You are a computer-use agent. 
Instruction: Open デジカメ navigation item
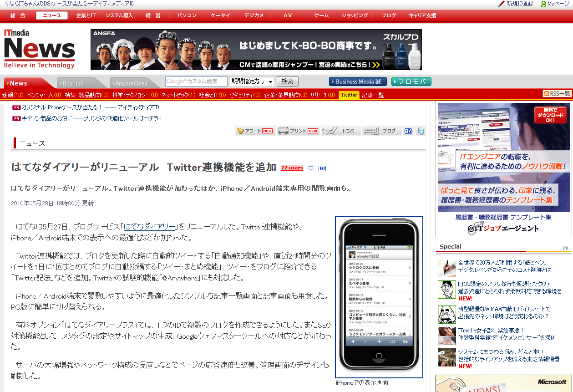tap(254, 15)
